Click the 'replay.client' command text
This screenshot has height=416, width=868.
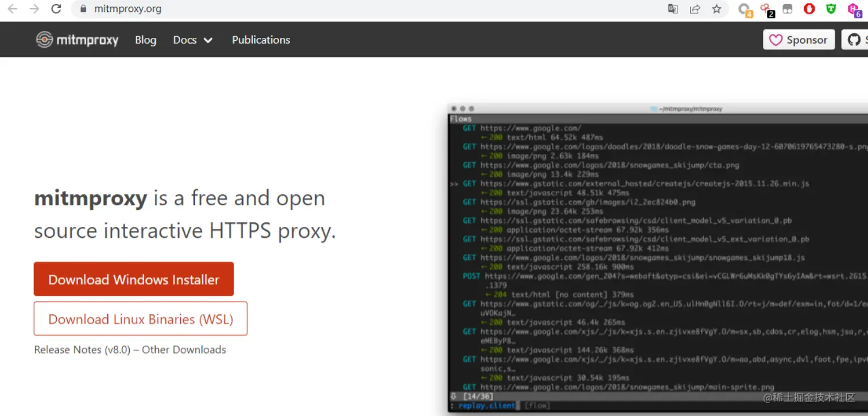click(x=487, y=406)
